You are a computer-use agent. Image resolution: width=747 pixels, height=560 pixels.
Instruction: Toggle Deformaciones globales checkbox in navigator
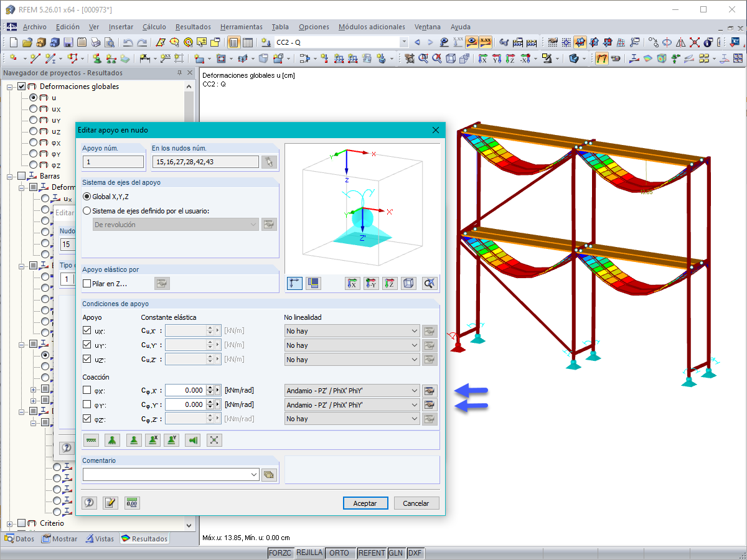(x=22, y=86)
